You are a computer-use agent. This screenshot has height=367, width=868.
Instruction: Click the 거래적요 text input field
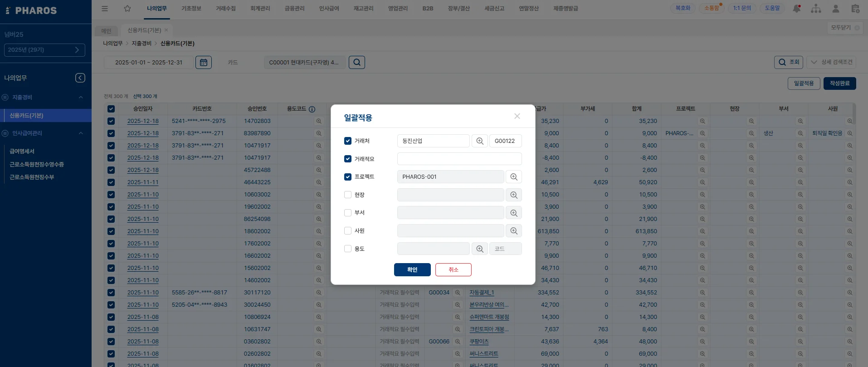[x=459, y=159]
